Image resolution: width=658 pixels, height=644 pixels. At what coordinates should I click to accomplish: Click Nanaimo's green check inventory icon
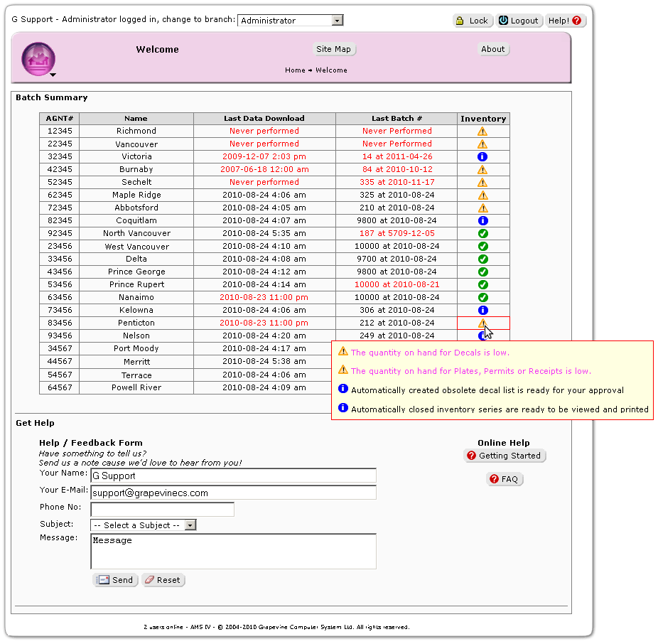[482, 298]
